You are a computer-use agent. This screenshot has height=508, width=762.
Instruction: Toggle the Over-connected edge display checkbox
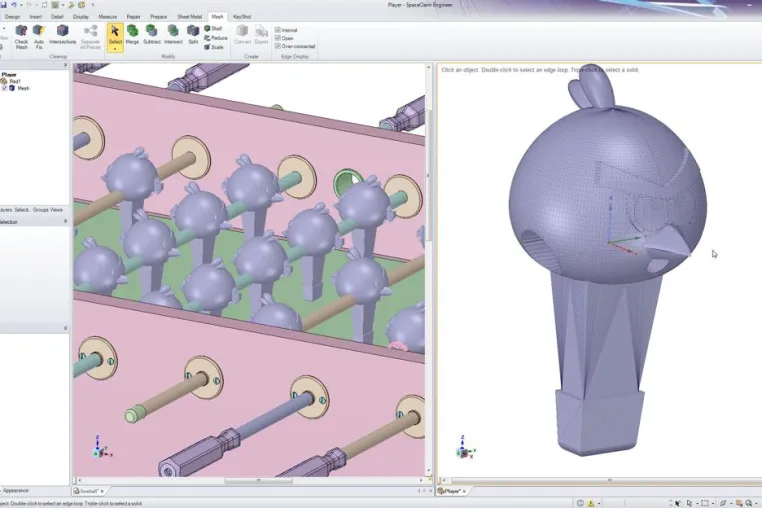(277, 46)
